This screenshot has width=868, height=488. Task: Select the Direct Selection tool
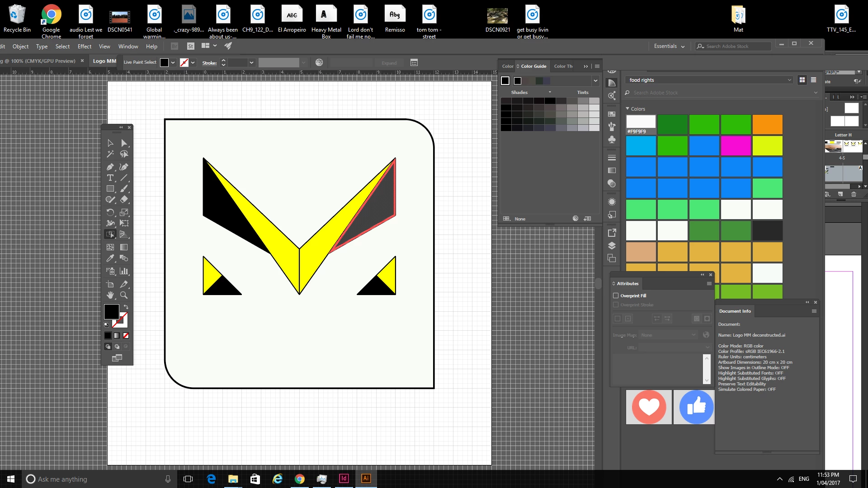(124, 143)
